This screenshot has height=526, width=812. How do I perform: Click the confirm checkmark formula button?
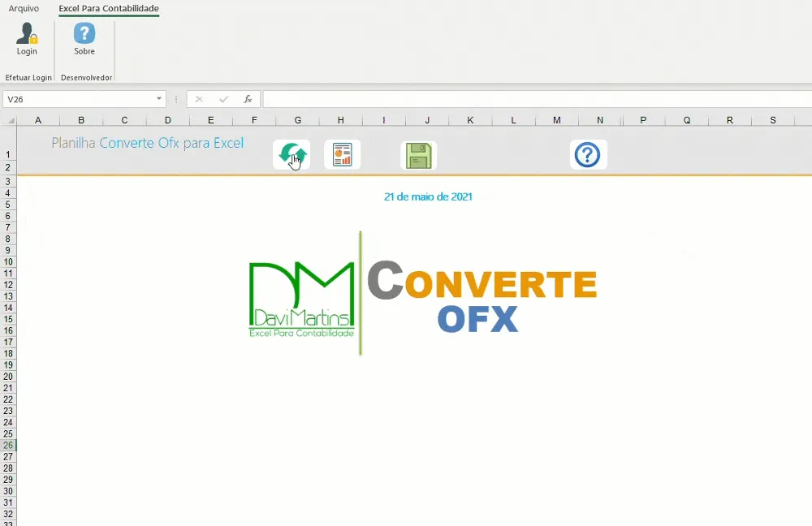tap(224, 99)
